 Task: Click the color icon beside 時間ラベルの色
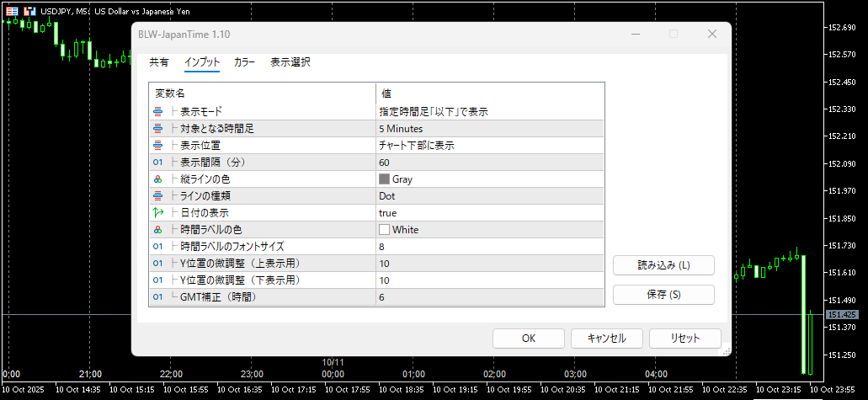[x=157, y=229]
